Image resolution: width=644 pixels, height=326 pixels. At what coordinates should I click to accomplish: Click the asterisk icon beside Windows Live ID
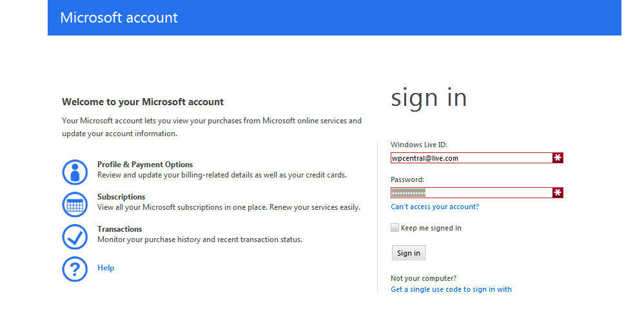(x=558, y=158)
